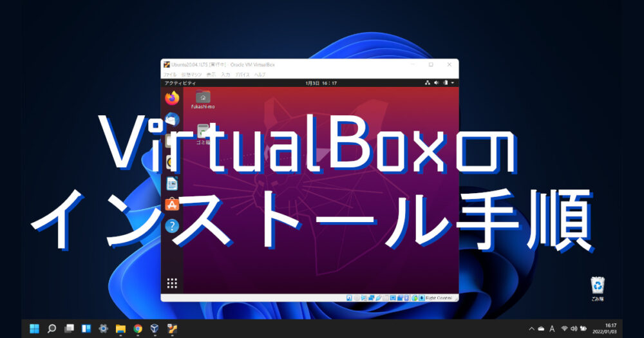The width and height of the screenshot is (644, 338).
Task: Open the 表示 menu
Action: (211, 75)
